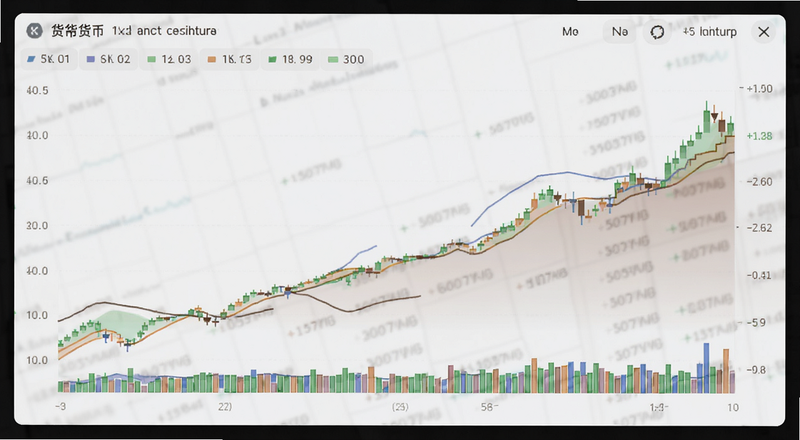Screen dimensions: 800x440
Task: Toggle the 300 legend series
Action: pos(346,59)
